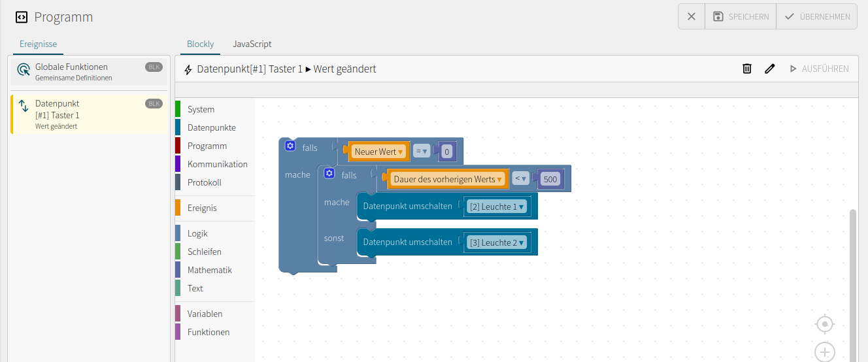868x362 pixels.
Task: Click the gear icon on inner falls block
Action: point(329,173)
